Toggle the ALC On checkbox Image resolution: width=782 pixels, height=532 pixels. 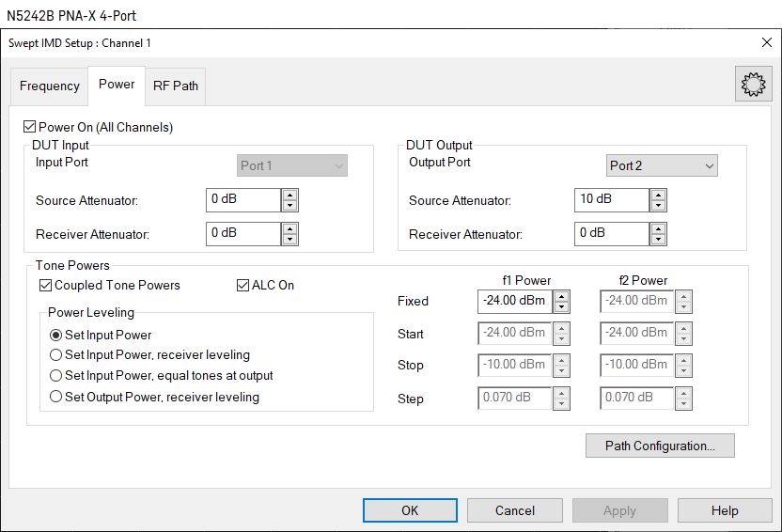click(x=243, y=285)
